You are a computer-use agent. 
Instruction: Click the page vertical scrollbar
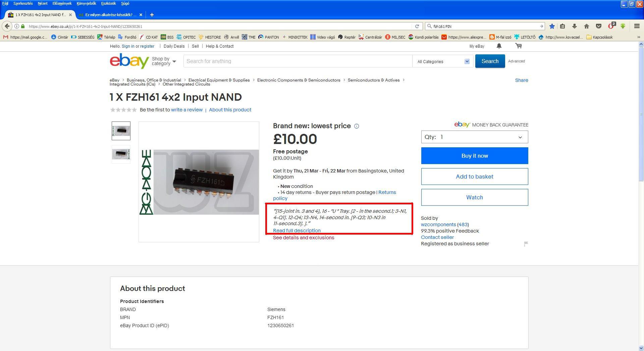pyautogui.click(x=641, y=114)
